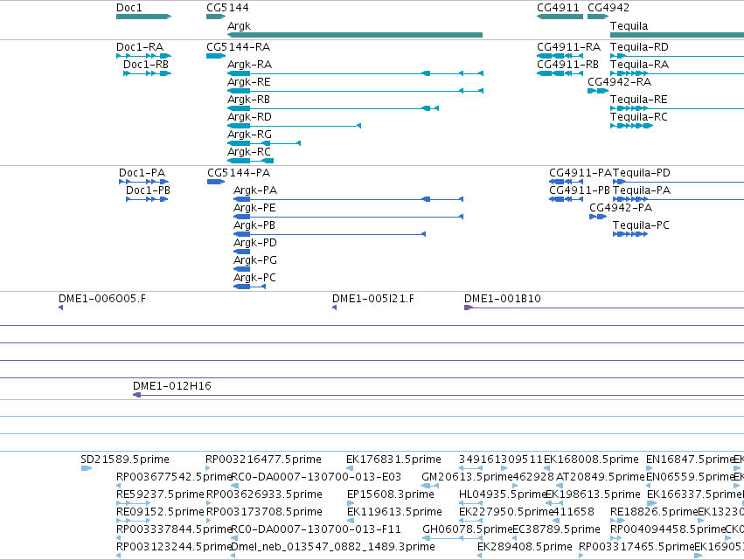The width and height of the screenshot is (744, 560).
Task: Click EST EK119613.5prime label
Action: click(394, 512)
